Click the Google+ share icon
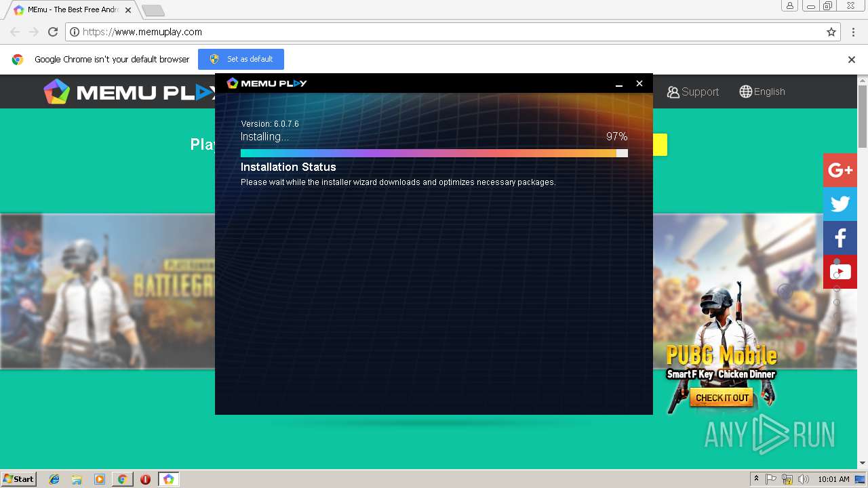The image size is (868, 488). 840,170
